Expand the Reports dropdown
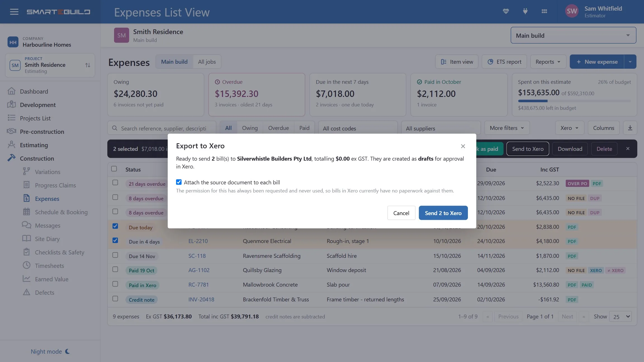644x362 pixels. 548,62
